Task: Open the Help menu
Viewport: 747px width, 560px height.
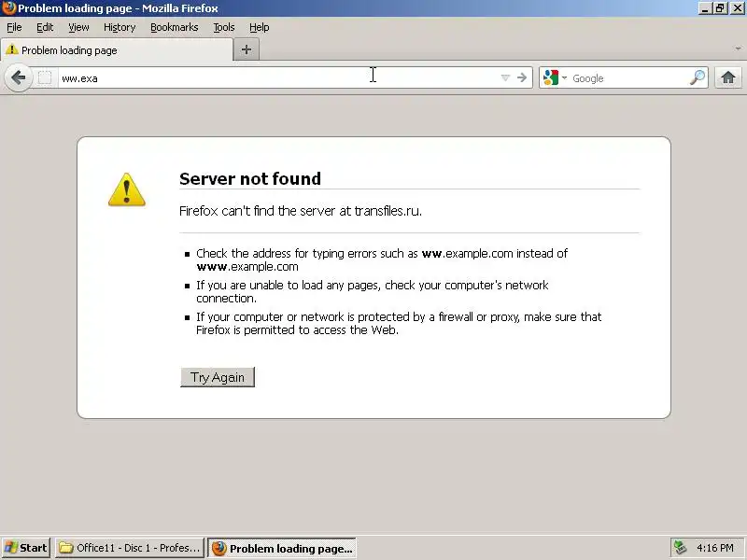Action: 260,27
